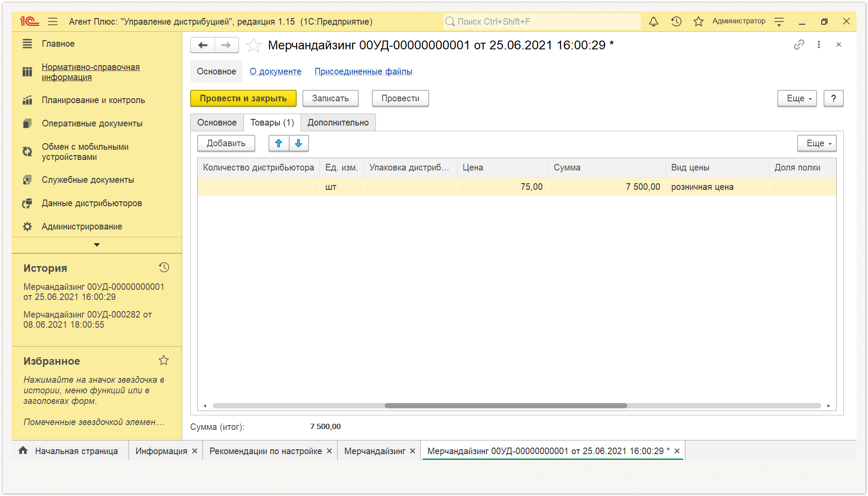868x496 pixels.
Task: Focus the Поиск Ctrl+Shift+F search field
Action: (542, 21)
